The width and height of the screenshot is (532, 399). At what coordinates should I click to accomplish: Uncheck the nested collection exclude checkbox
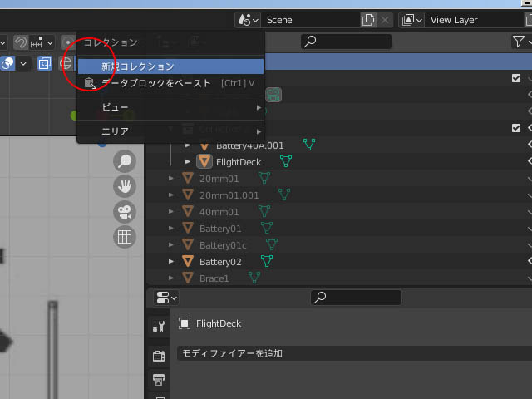pos(516,128)
